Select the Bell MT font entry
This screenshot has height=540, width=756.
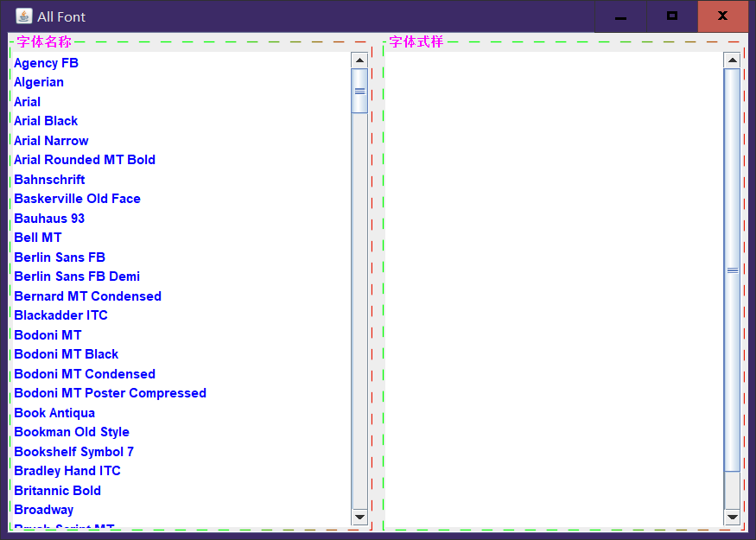[37, 237]
